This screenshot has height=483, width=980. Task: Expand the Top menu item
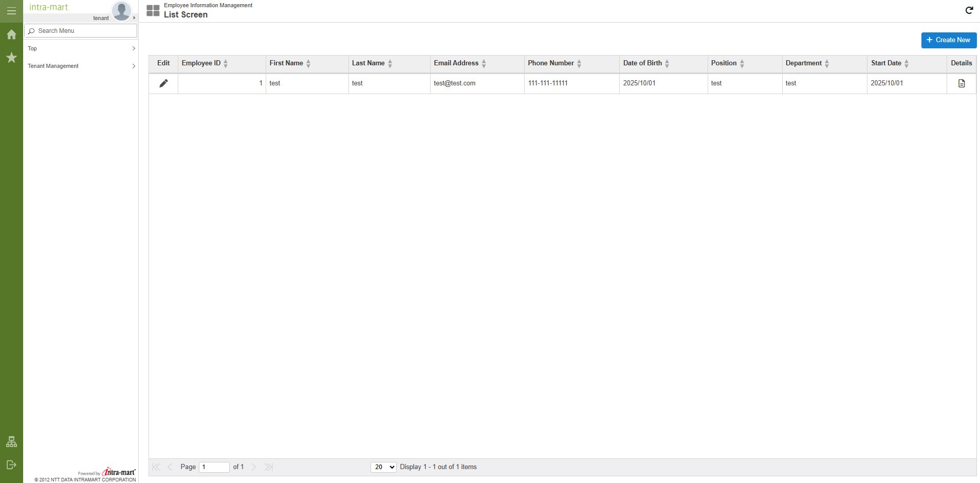(x=81, y=48)
